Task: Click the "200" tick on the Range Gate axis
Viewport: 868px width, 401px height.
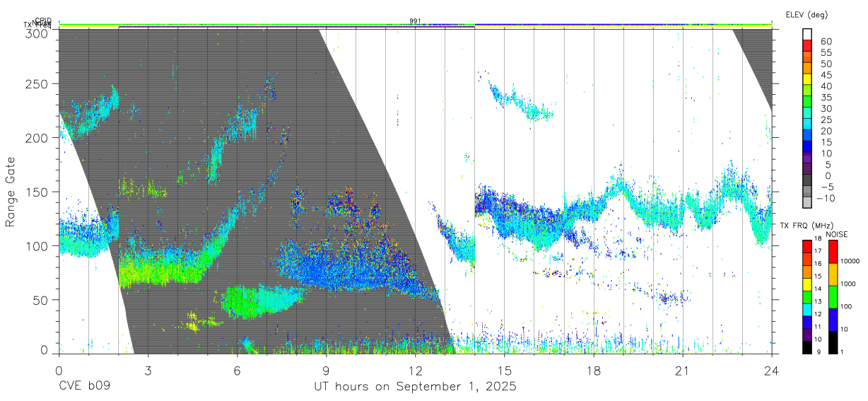Action: [37, 137]
